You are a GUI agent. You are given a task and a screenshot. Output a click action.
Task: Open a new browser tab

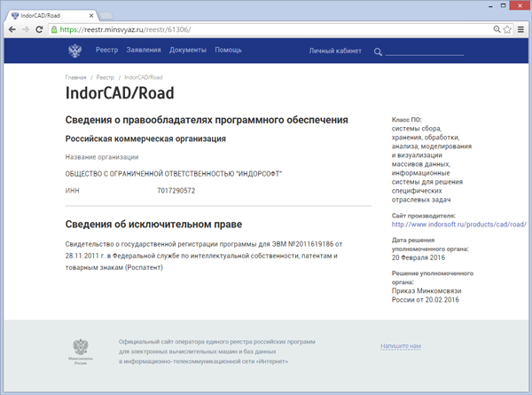coord(106,16)
